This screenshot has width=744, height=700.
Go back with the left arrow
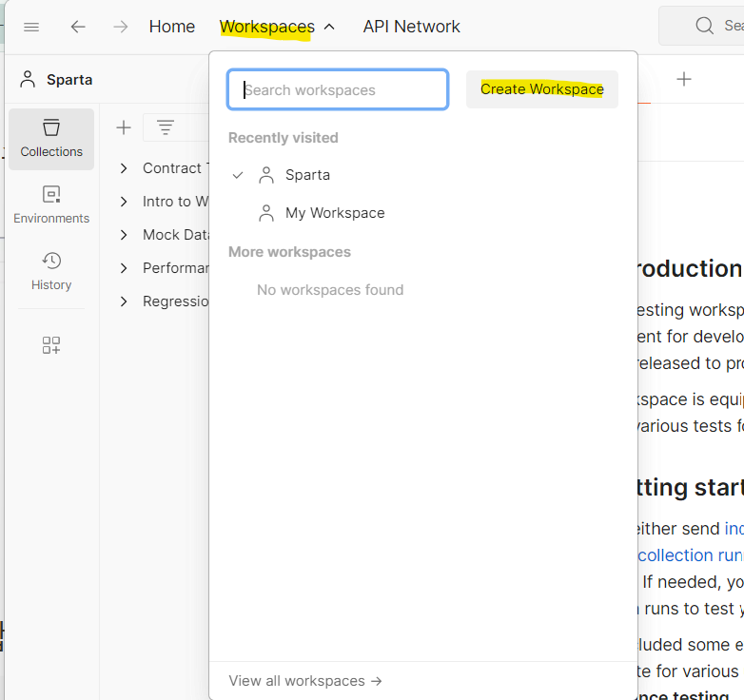pos(78,27)
